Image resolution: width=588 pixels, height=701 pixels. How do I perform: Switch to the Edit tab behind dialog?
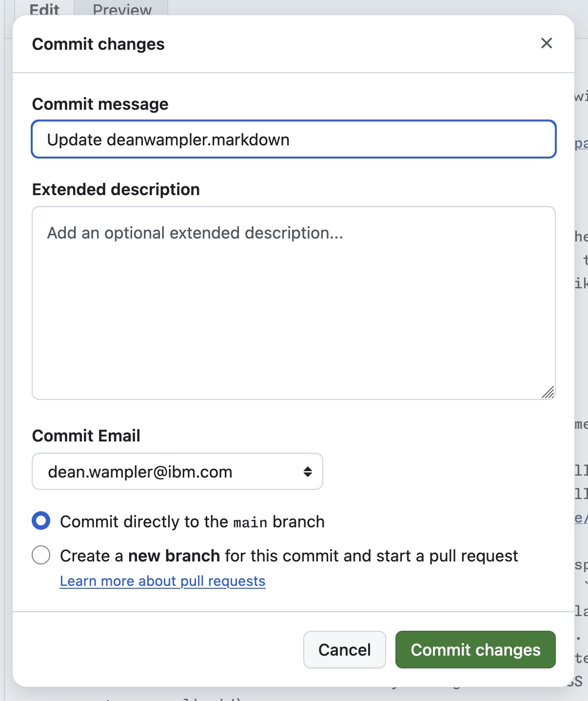tap(44, 9)
